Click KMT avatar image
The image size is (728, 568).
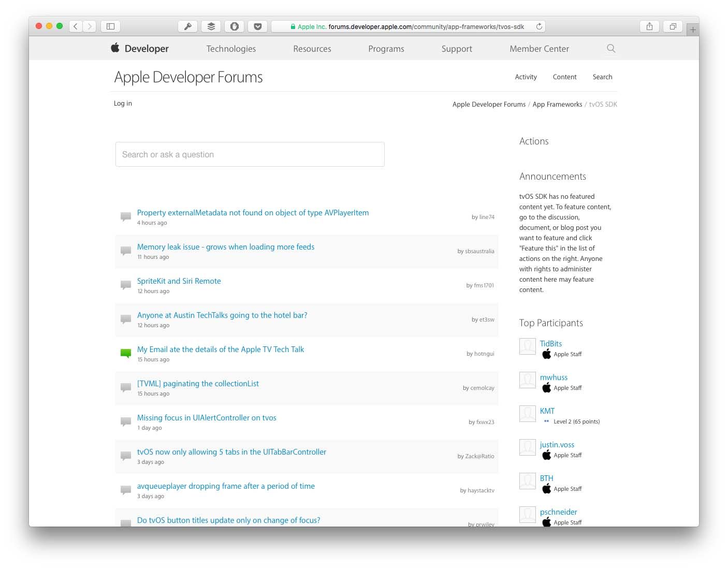(528, 414)
